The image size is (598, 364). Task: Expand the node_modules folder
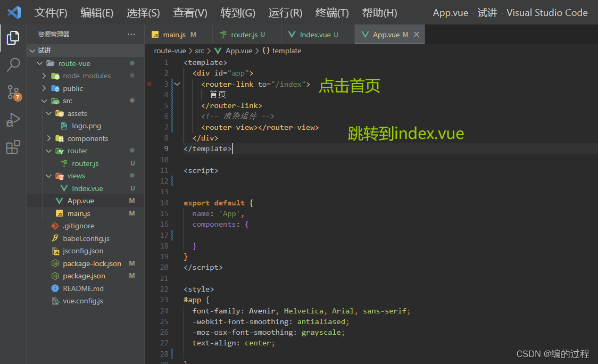(x=44, y=76)
